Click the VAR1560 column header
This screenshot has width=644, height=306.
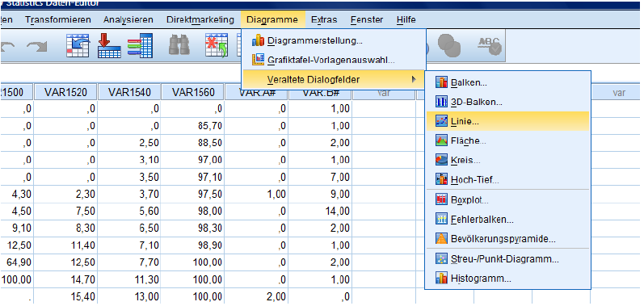pos(193,92)
